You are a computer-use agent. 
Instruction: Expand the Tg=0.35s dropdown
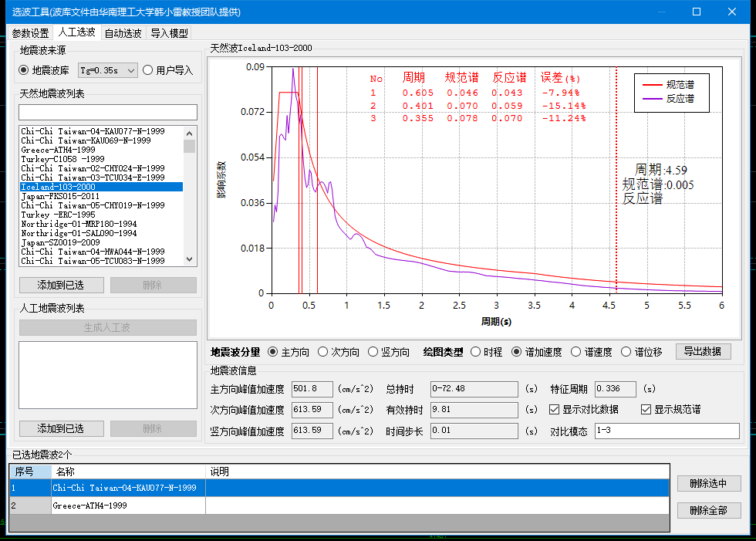(x=130, y=70)
